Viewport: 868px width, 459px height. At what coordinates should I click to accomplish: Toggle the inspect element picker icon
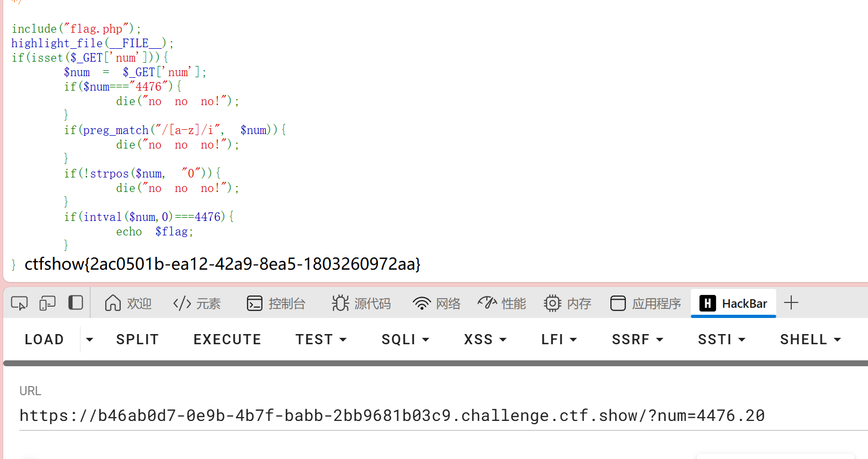click(19, 303)
